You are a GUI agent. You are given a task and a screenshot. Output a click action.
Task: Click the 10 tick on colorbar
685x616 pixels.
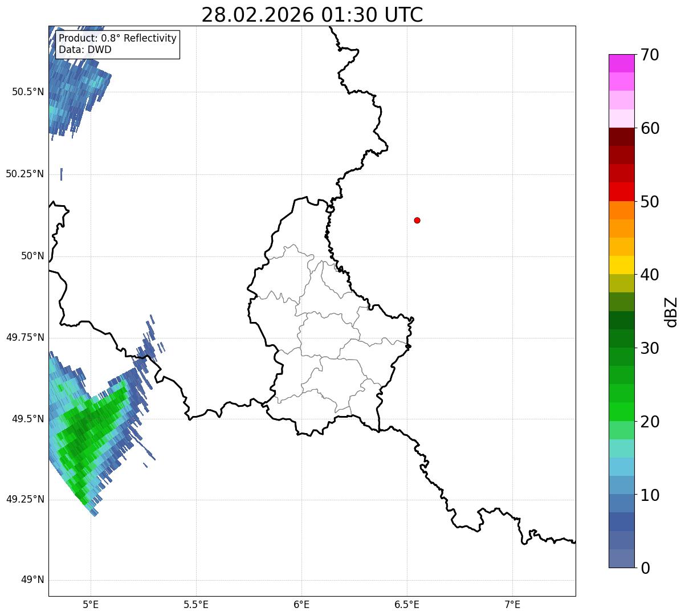click(x=649, y=495)
